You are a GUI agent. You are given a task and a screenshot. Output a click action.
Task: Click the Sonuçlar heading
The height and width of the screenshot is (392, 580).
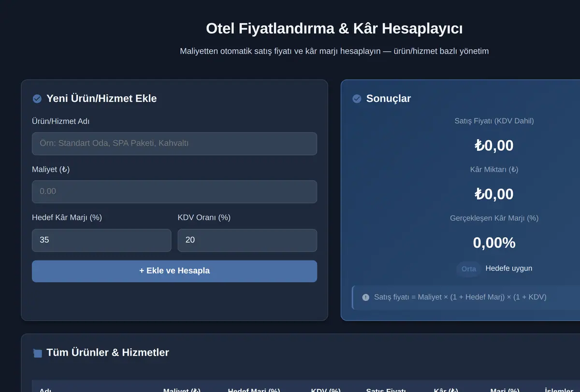click(x=389, y=99)
